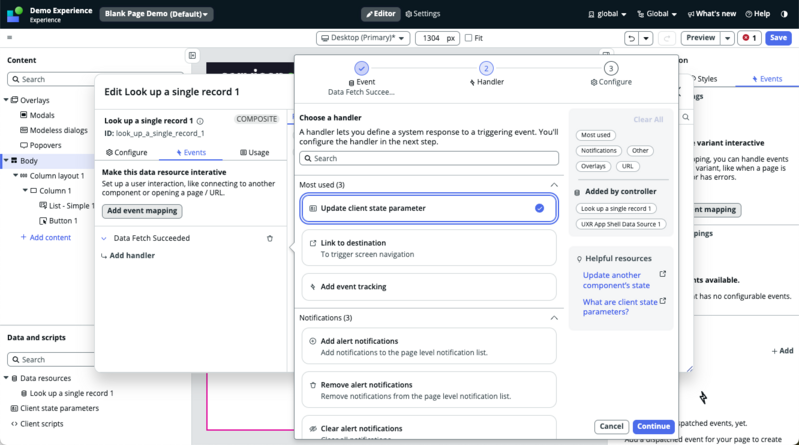Toggle the Notifications filter chip
This screenshot has width=799, height=445.
[599, 150]
